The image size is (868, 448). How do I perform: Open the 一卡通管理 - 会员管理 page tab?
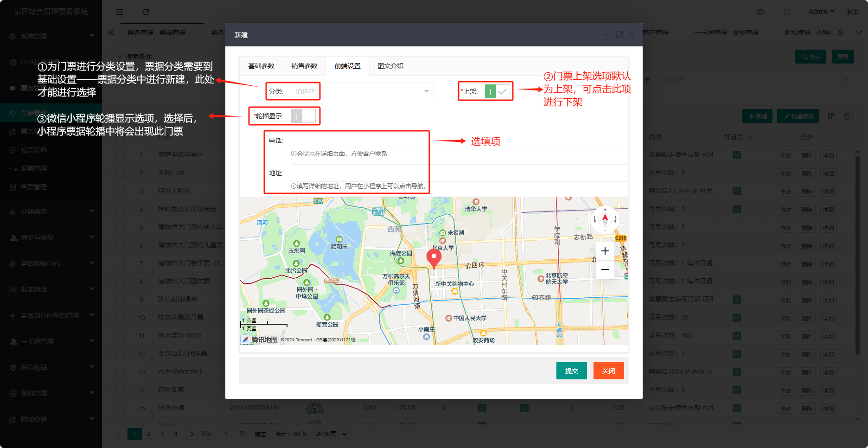point(726,32)
